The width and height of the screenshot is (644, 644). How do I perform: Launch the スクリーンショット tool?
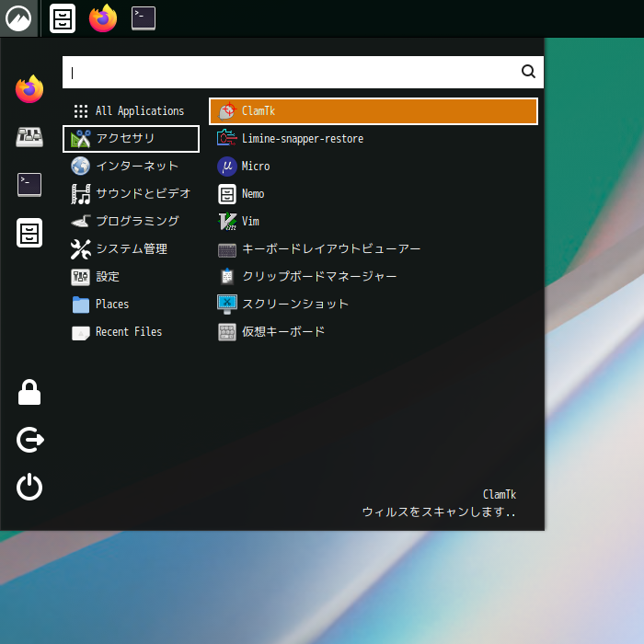[374, 305]
